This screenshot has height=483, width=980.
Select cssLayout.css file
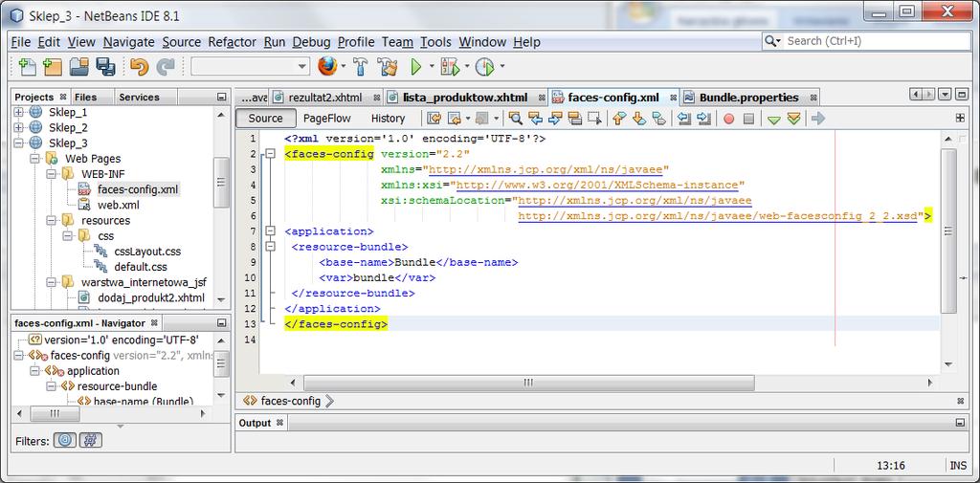(146, 252)
